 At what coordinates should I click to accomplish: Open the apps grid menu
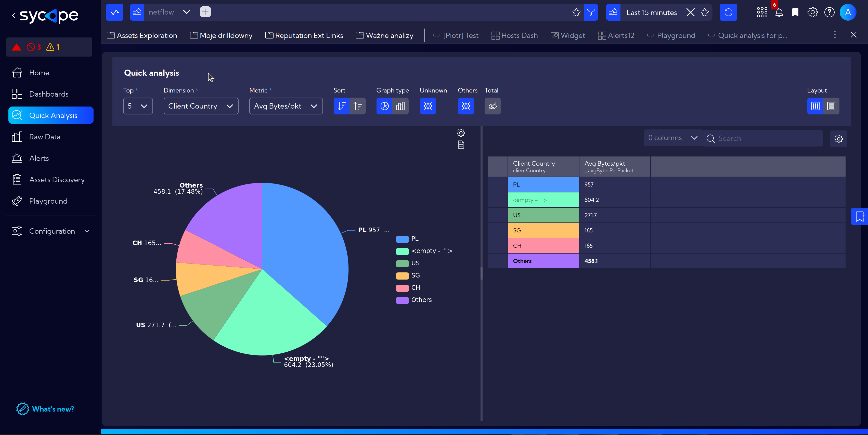coord(762,12)
